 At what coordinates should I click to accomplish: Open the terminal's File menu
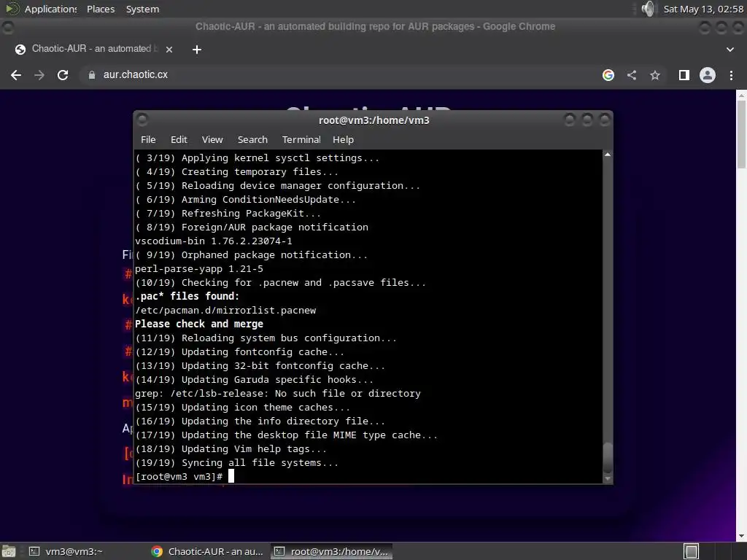click(148, 139)
